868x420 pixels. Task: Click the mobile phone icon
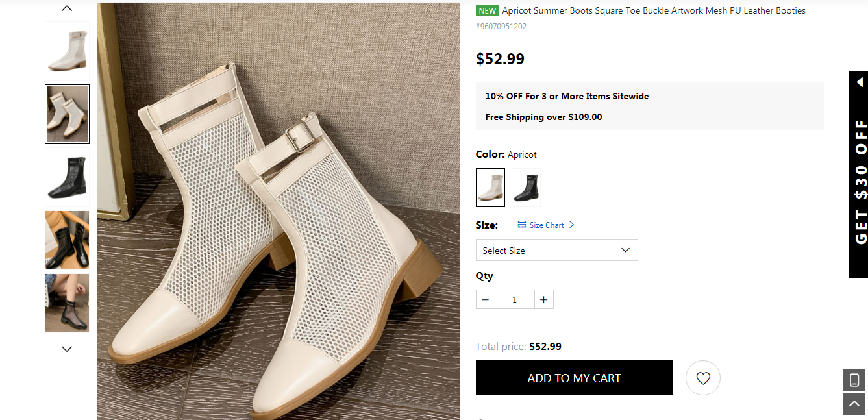pyautogui.click(x=854, y=380)
